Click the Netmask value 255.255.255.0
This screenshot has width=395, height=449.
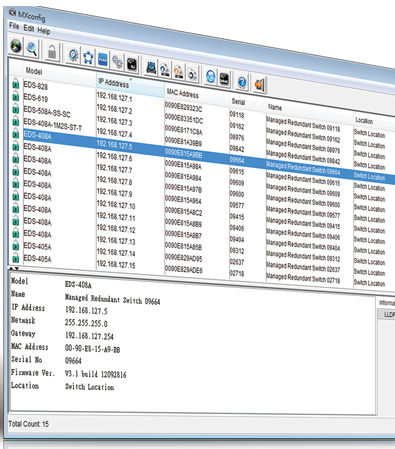click(86, 323)
